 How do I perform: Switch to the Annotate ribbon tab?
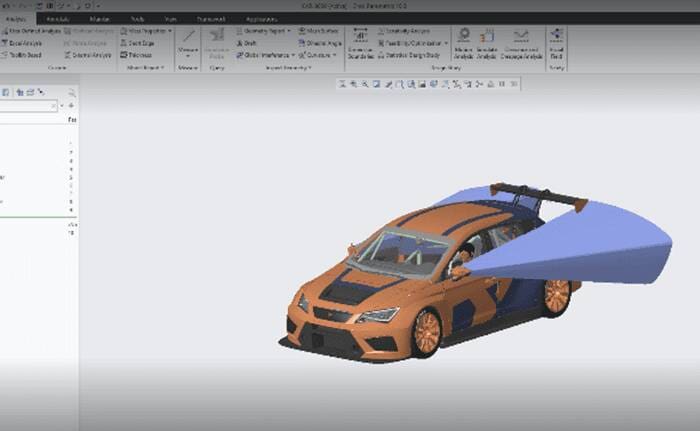[x=58, y=19]
